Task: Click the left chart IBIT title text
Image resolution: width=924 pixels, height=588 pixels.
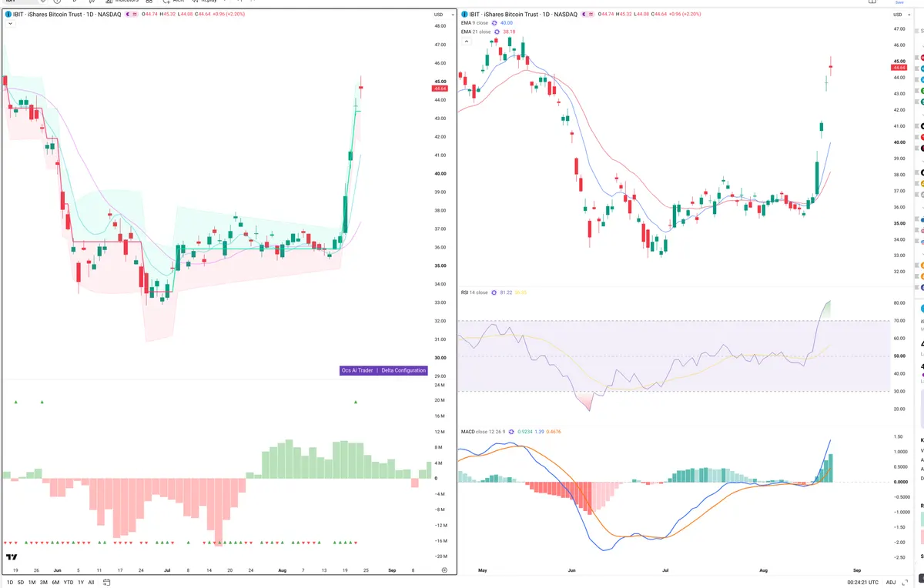Action: (66, 15)
